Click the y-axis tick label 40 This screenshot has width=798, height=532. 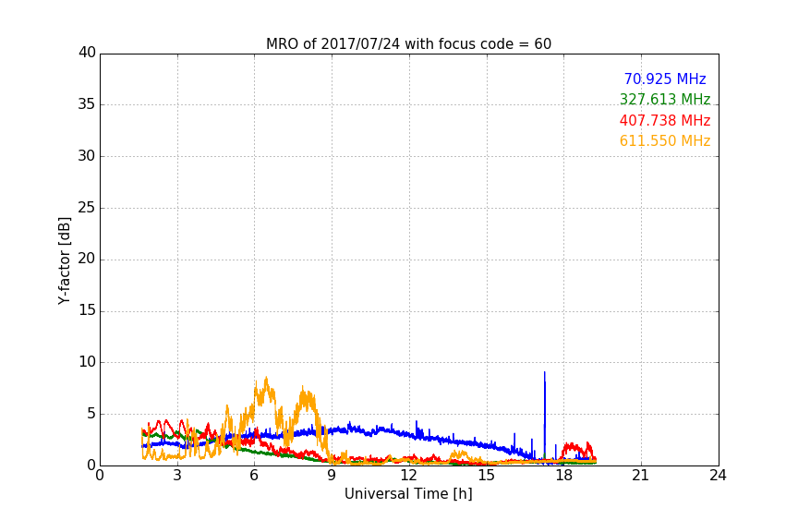[87, 53]
